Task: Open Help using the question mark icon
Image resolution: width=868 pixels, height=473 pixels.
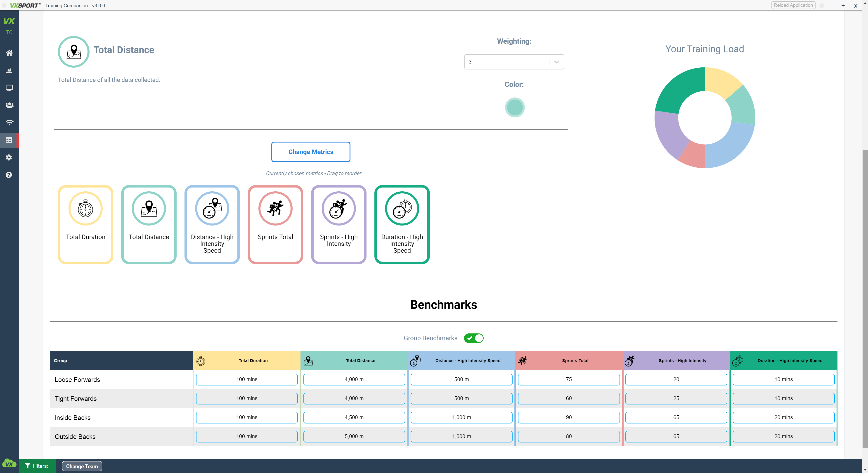Action: [x=9, y=175]
